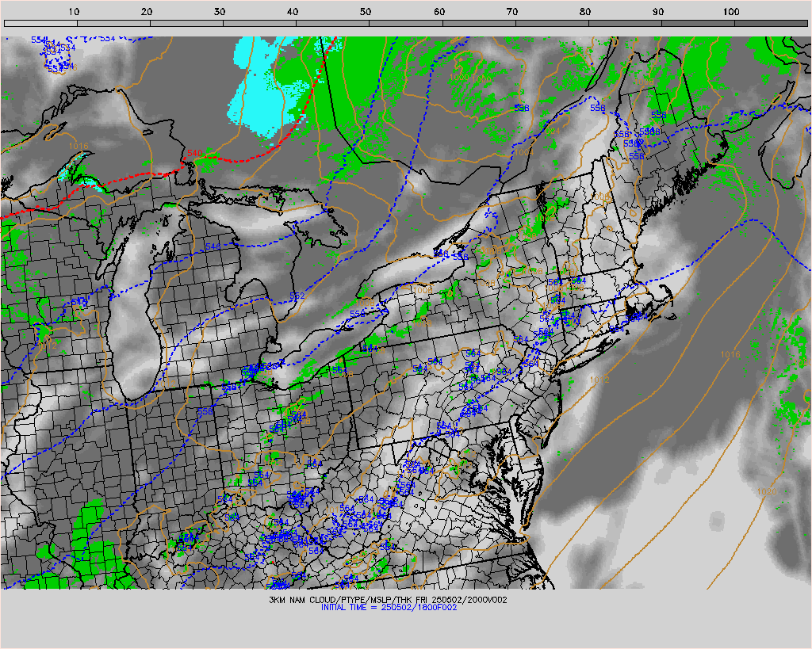Click the blue "INITIAL TIME = 250502/1800F002" text
812x649 pixels.
pyautogui.click(x=389, y=608)
